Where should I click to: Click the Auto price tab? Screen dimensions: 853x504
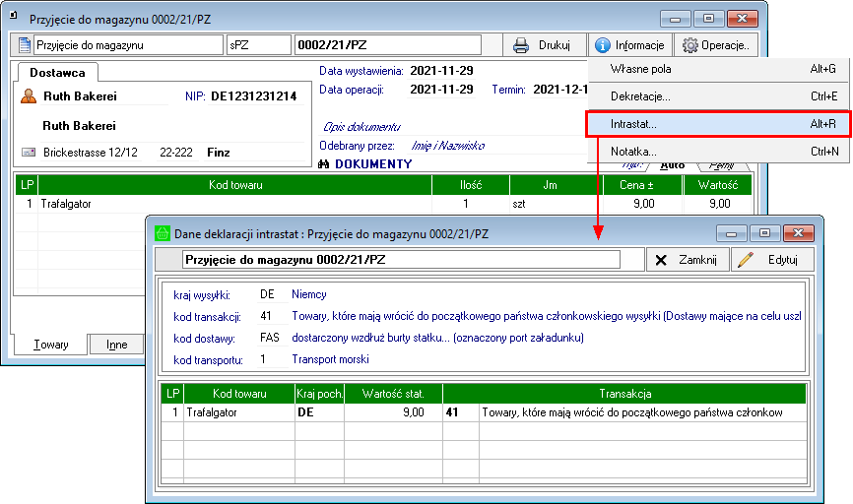tap(673, 164)
